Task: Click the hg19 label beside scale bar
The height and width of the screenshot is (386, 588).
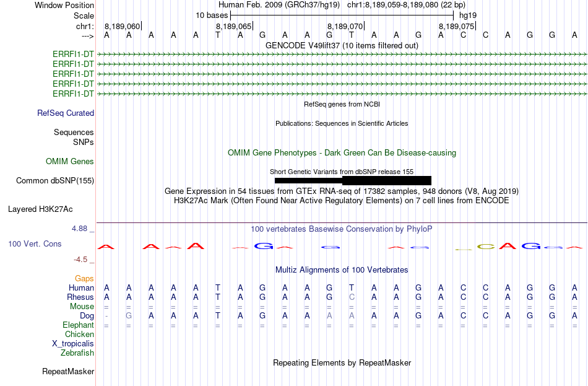Action: [x=468, y=15]
